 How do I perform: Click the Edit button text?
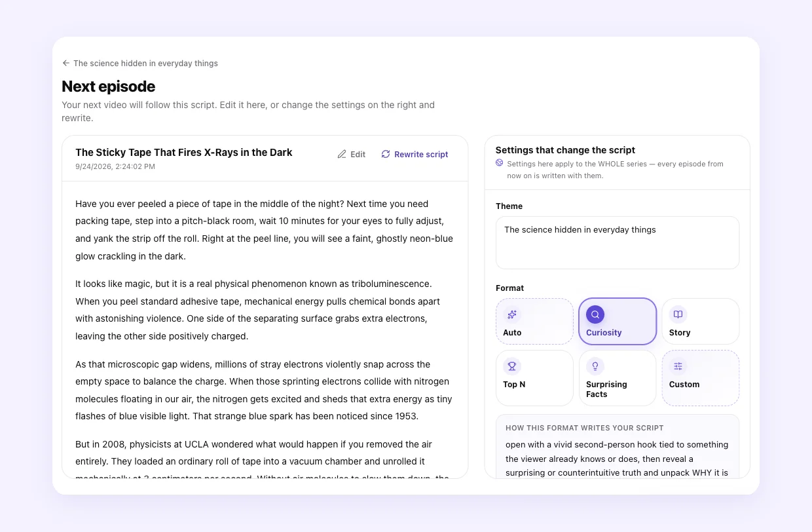tap(358, 155)
